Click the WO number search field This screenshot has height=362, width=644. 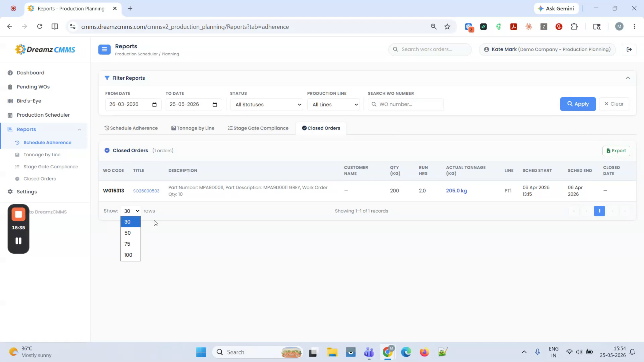coord(405,104)
